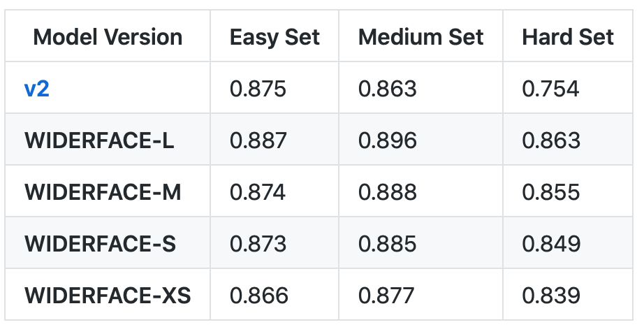Viewport: 644px width, 327px height.
Task: Click v2 Medium Set value 0.863
Action: coord(387,89)
